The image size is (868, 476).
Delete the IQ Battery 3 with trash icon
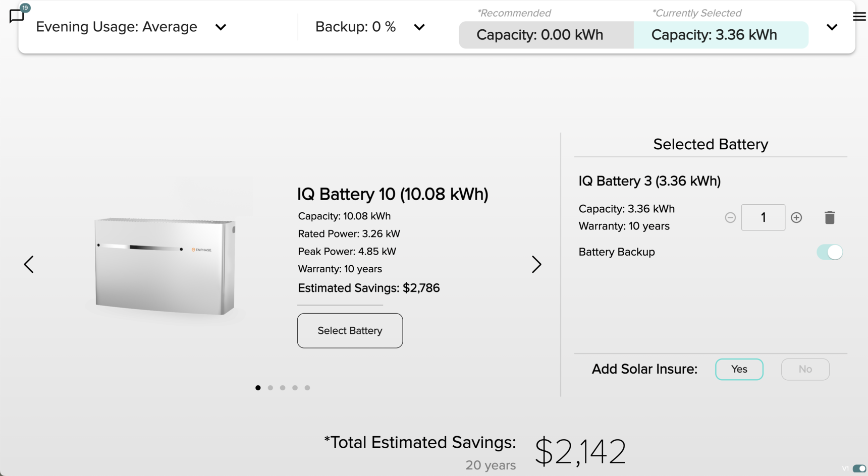pyautogui.click(x=830, y=217)
